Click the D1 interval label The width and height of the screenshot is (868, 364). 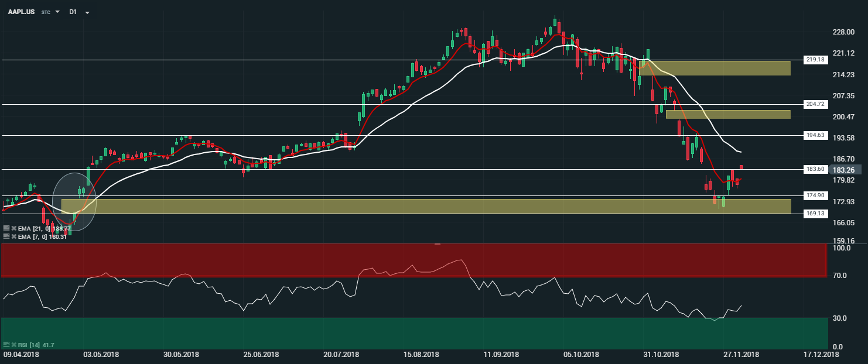coord(73,12)
